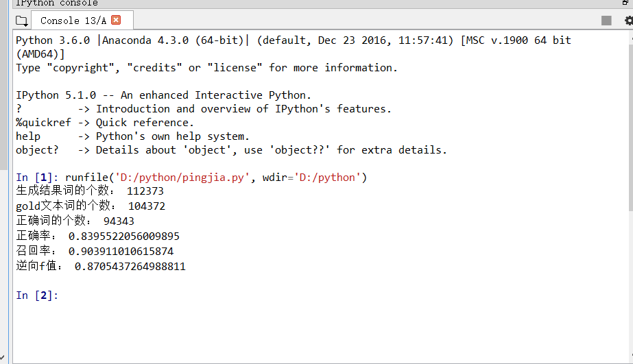Place cursor at the In [2] prompt
Viewport: 633px width, 364px height.
[37, 295]
